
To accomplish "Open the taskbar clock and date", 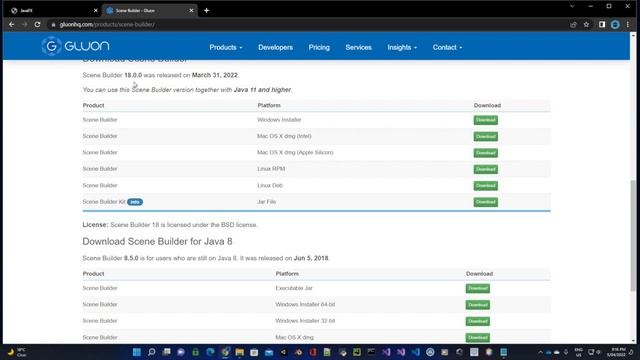I will point(616,352).
